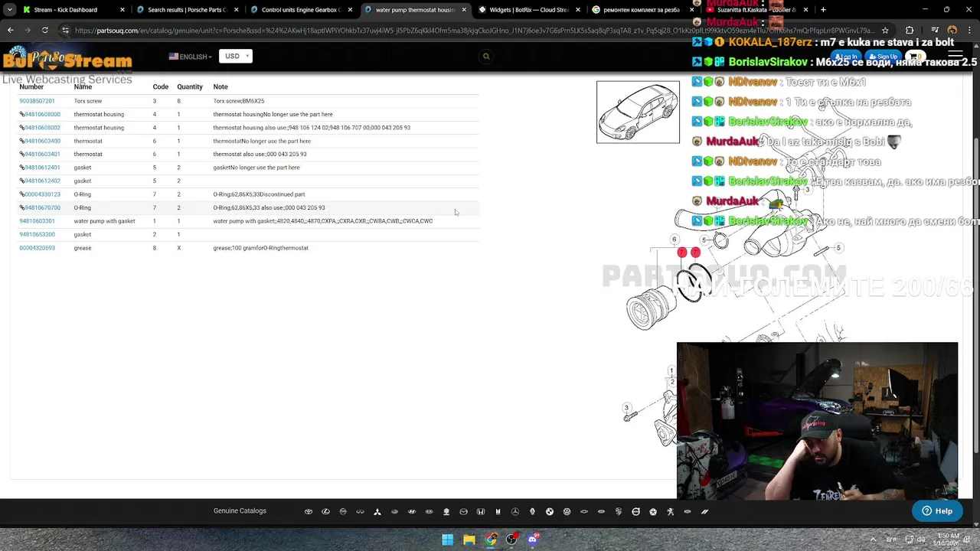Image resolution: width=980 pixels, height=551 pixels.
Task: Open the Mazda genuine catalog icon
Action: pyautogui.click(x=463, y=511)
